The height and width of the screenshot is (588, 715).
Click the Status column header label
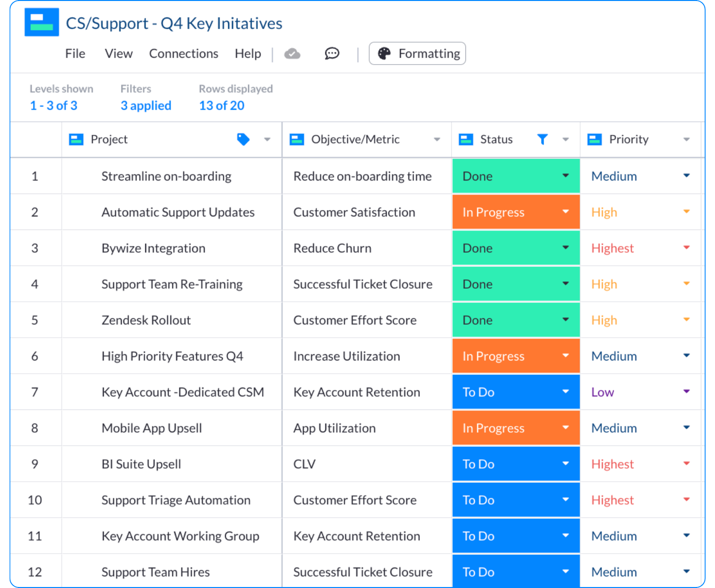coord(496,139)
